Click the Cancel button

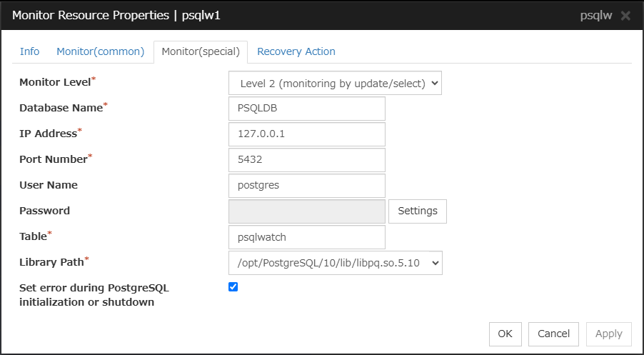coord(554,334)
